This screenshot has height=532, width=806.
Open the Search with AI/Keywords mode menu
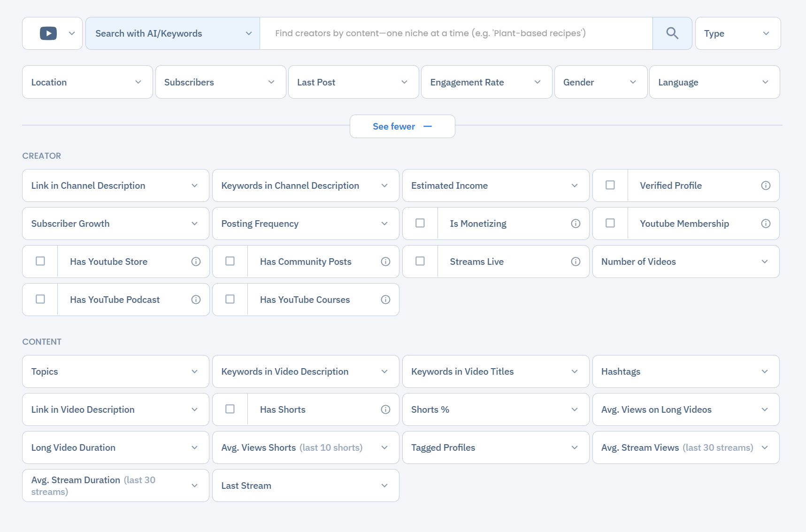point(173,33)
